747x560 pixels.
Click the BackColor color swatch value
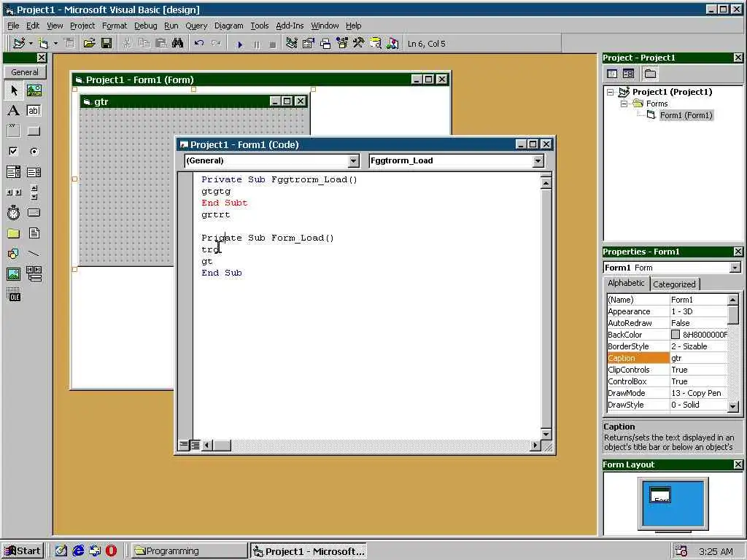pos(675,335)
